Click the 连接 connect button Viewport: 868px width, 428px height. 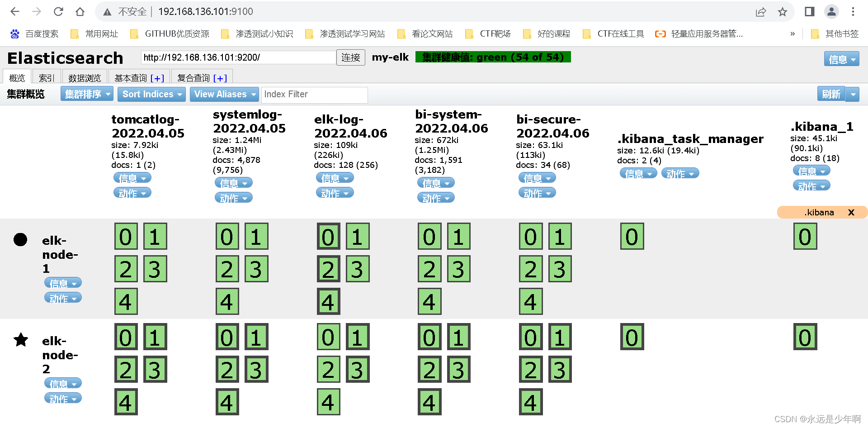click(x=351, y=57)
